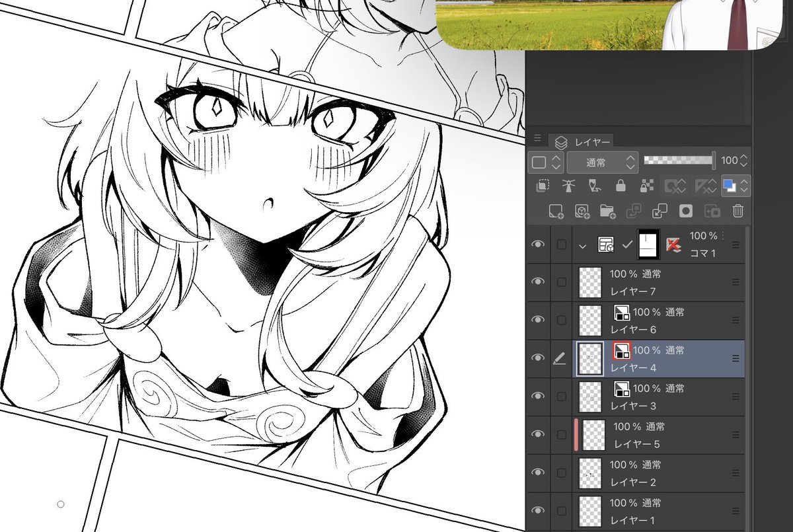Viewport: 793px width, 532px height.
Task: Hide レイヤー 4 eye icon
Action: pos(539,358)
